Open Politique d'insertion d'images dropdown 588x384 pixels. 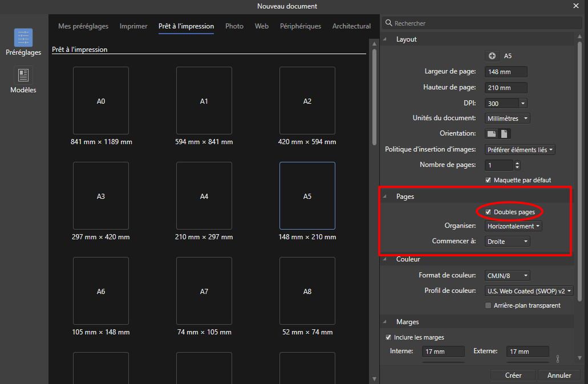click(520, 149)
